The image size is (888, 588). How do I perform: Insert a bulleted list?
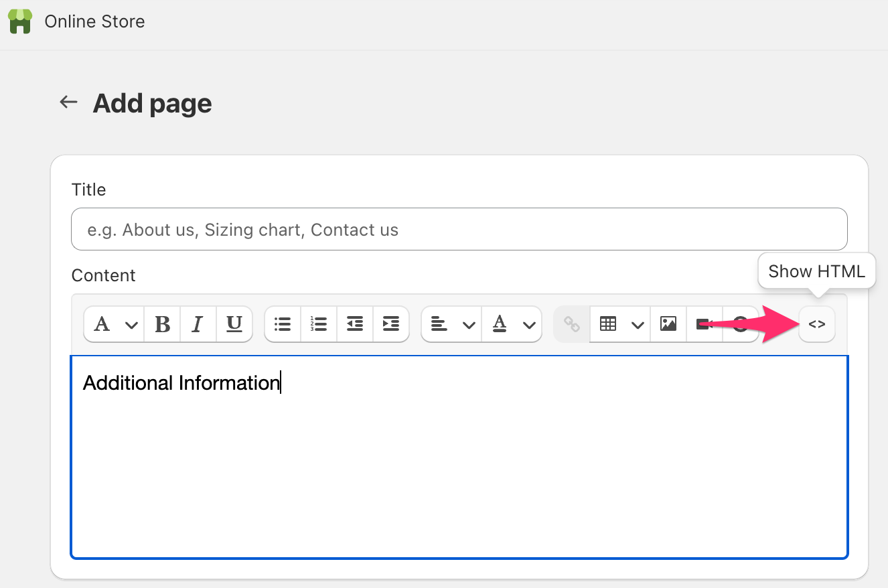(x=283, y=324)
